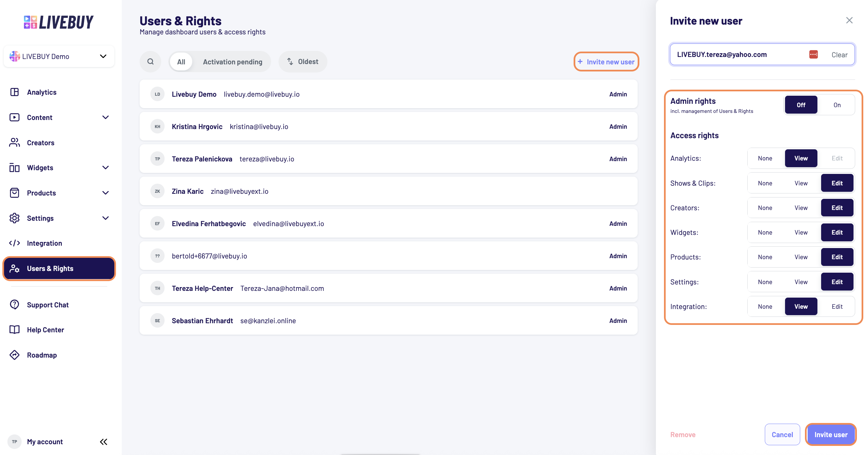Set Settings access to View
The width and height of the screenshot is (868, 455).
coord(801,282)
